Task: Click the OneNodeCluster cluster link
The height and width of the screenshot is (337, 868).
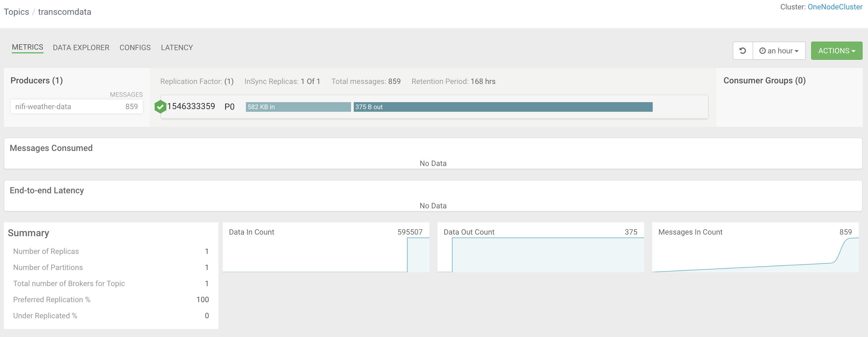Action: pyautogui.click(x=835, y=7)
